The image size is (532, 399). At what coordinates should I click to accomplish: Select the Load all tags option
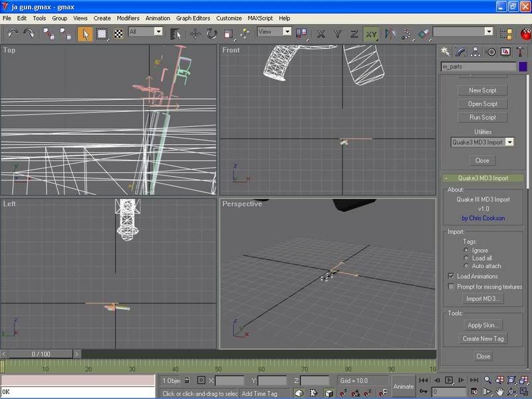point(466,258)
